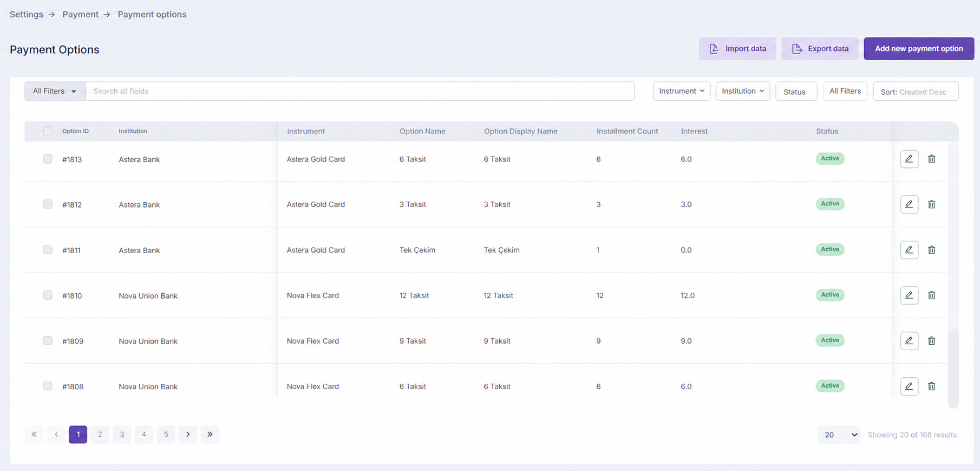Edit payment option #1808
Screen dimensions: 980x471
click(x=909, y=386)
